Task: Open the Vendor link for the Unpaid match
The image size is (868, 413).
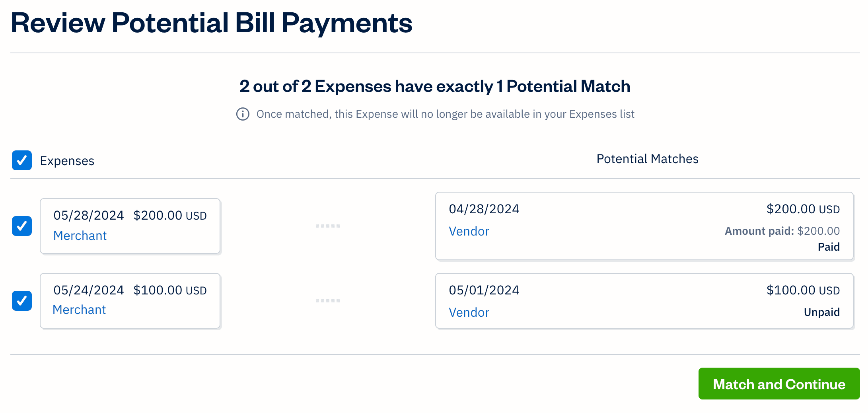Action: [x=469, y=312]
